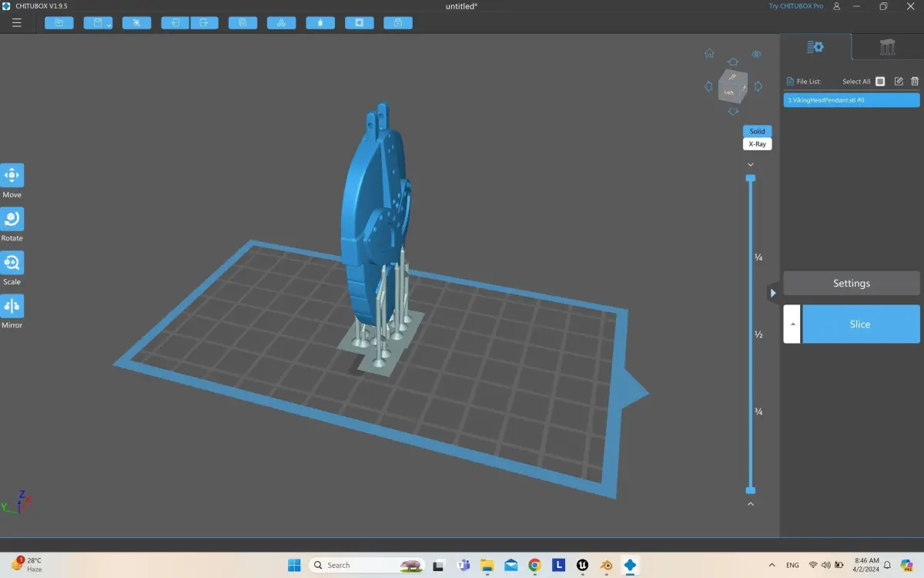Expand the slice options arrow beside Slice

point(792,324)
